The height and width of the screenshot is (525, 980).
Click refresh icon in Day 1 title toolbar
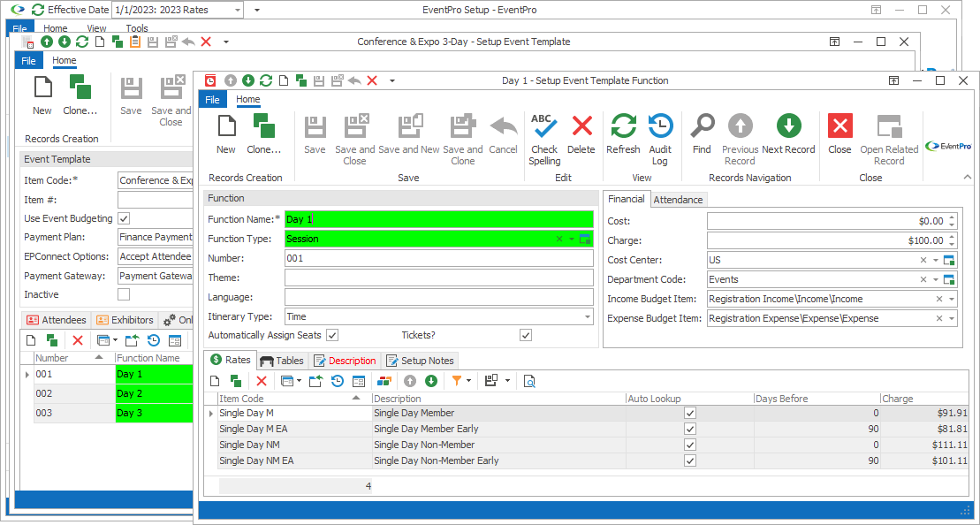coord(266,80)
